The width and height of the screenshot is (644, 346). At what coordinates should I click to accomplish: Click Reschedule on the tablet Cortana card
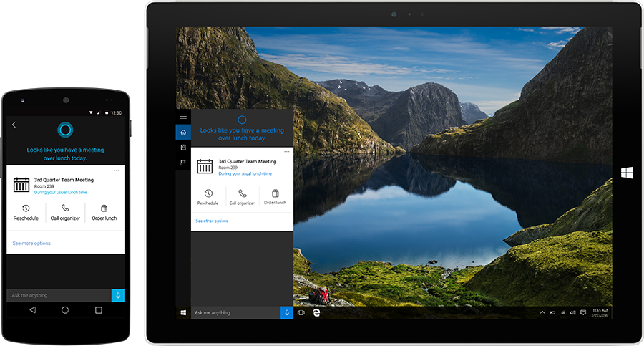[x=208, y=197]
